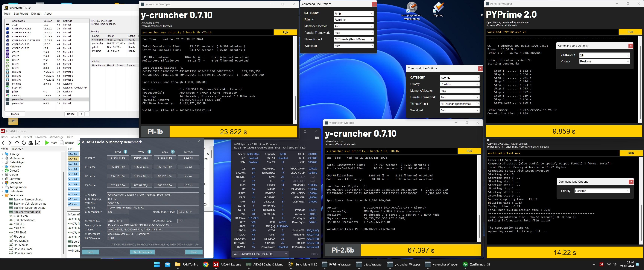
Task: Open BenchMate Tools menu
Action: tap(7, 13)
